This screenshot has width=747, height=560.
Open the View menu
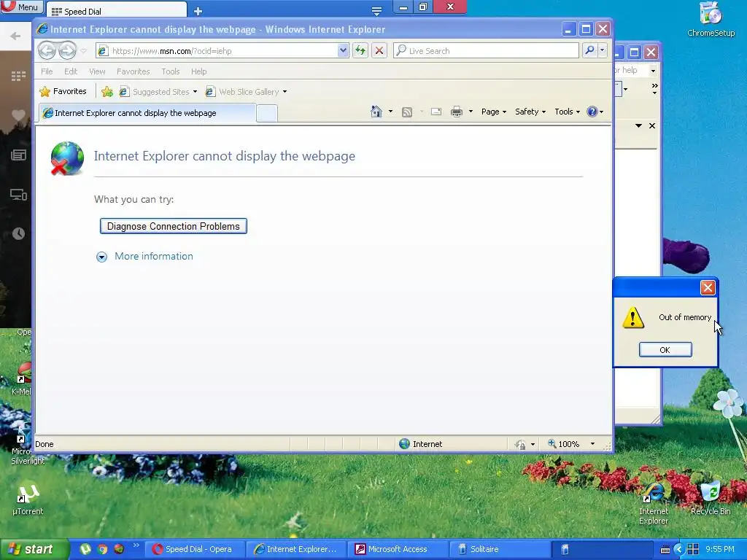tap(97, 71)
